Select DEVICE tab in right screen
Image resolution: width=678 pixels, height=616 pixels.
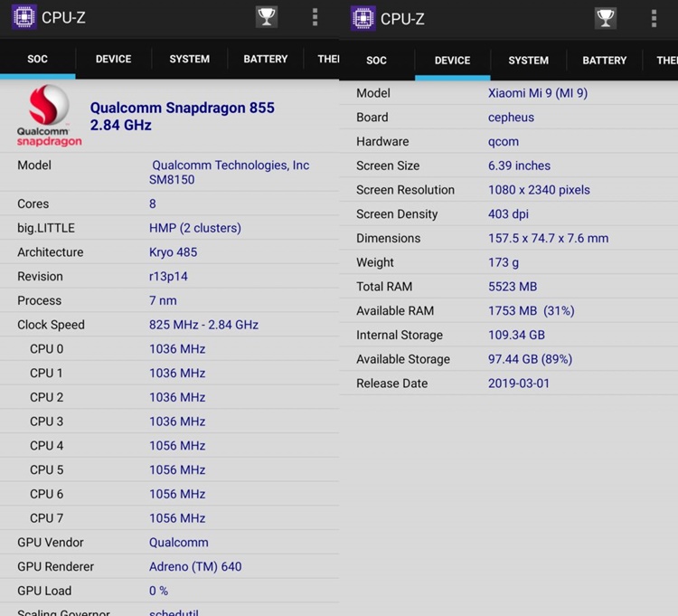coord(452,60)
